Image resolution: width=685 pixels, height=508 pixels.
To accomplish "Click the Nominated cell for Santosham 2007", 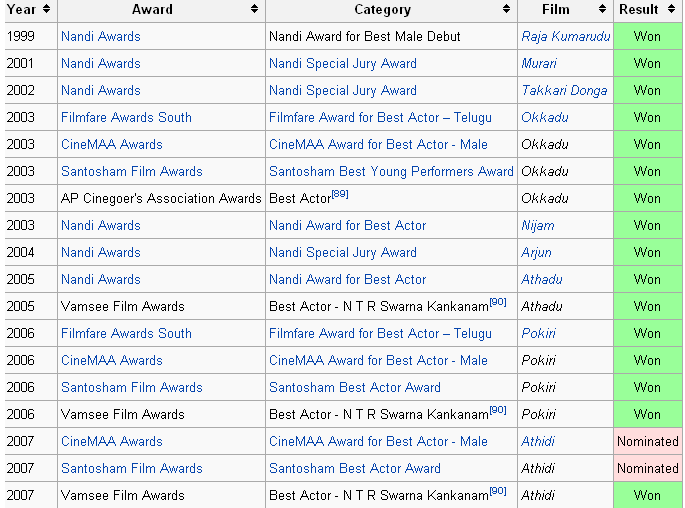I will tap(647, 469).
